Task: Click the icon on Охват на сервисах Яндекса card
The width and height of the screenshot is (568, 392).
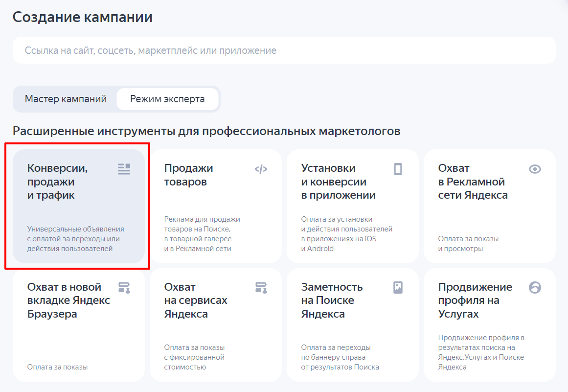Action: coord(261,288)
